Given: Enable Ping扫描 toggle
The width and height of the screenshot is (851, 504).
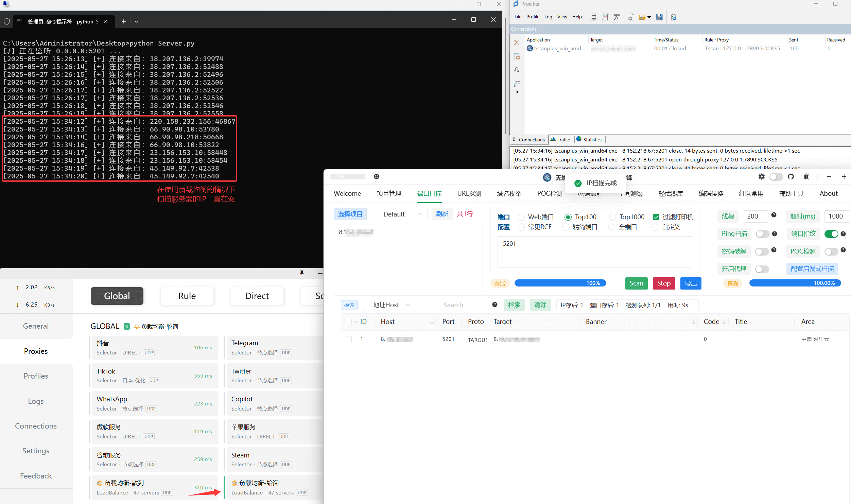Looking at the screenshot, I should click(x=762, y=234).
